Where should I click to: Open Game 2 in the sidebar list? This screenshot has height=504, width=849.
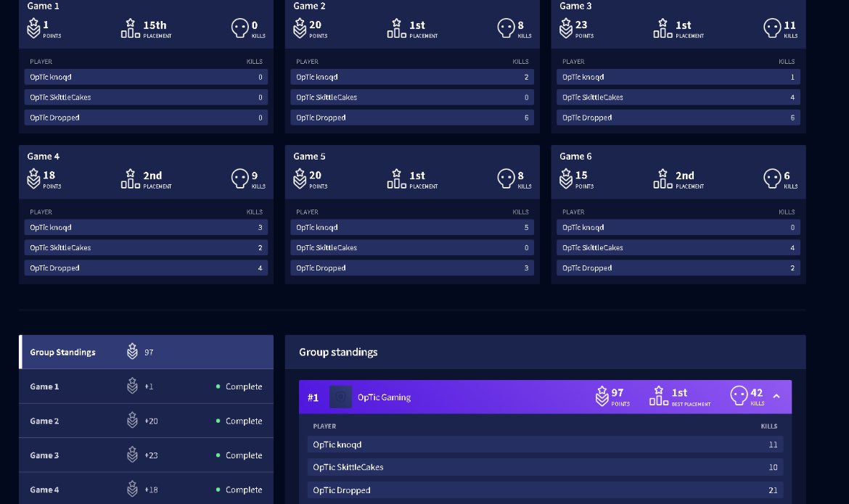click(x=146, y=421)
